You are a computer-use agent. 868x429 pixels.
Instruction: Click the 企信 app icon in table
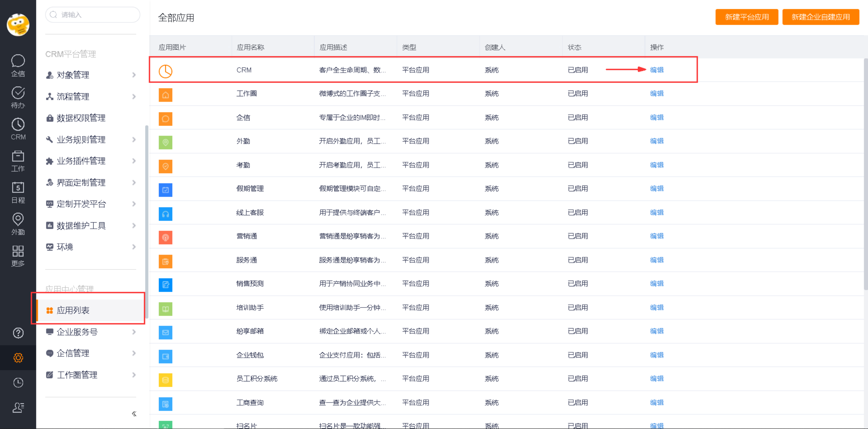[165, 119]
